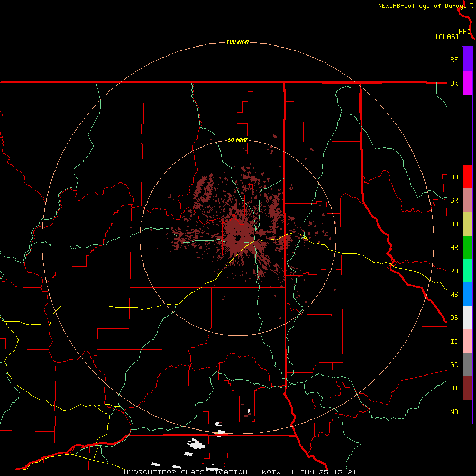Click the 50 NMI range ring label
Viewport: 476px width, 476px height.
pyautogui.click(x=237, y=140)
